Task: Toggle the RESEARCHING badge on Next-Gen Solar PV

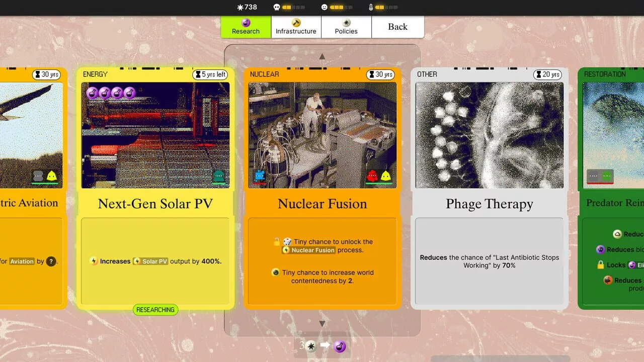Action: [x=155, y=310]
